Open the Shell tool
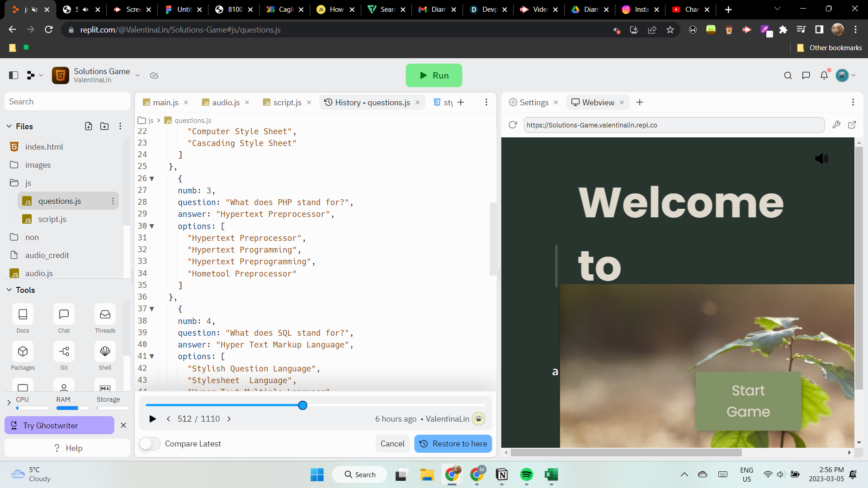This screenshot has height=488, width=868. (x=105, y=352)
